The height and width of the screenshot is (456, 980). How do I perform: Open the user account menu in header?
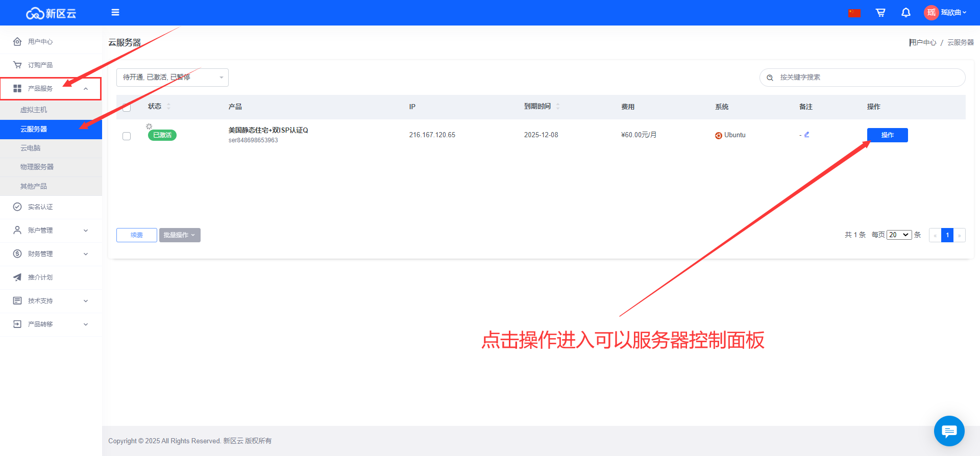pyautogui.click(x=945, y=13)
